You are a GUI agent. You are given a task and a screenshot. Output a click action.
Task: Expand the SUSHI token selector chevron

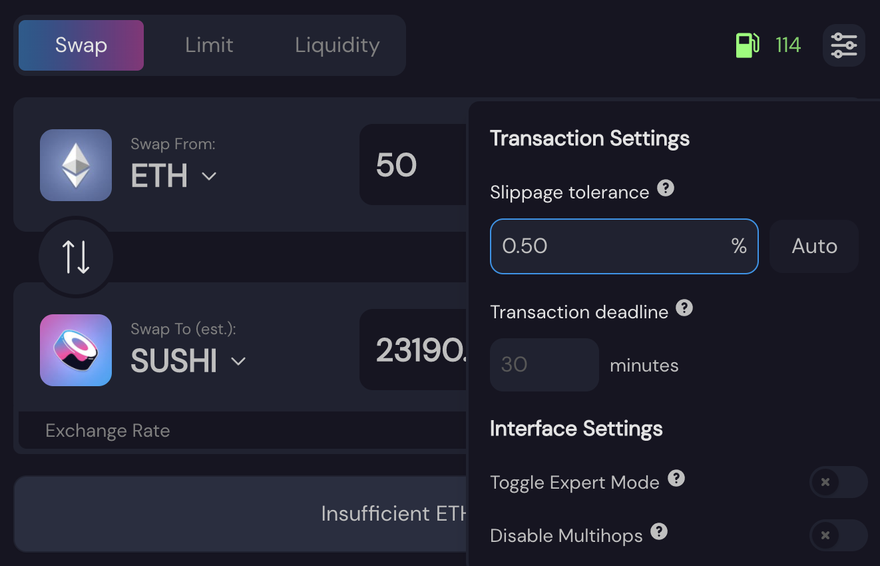pos(239,361)
